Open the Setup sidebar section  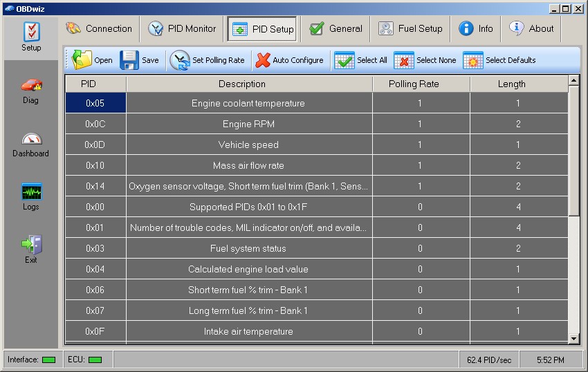click(x=31, y=37)
